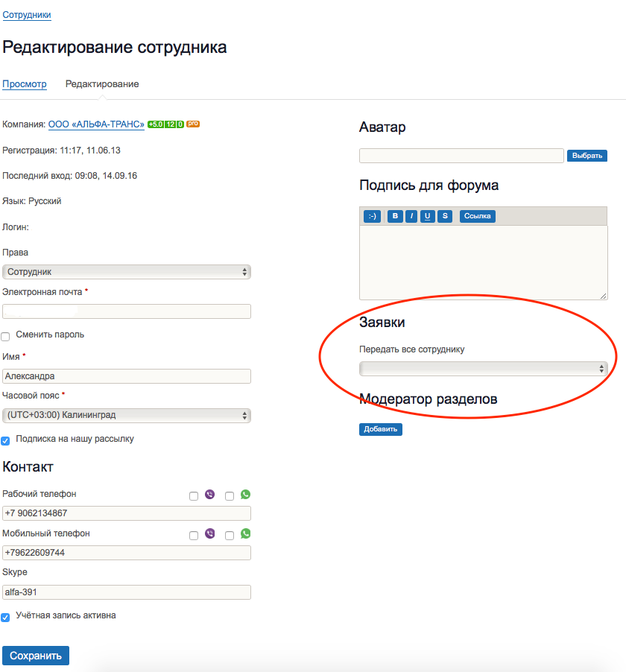The height and width of the screenshot is (672, 626).
Task: Click the Сохранить button
Action: point(36,656)
